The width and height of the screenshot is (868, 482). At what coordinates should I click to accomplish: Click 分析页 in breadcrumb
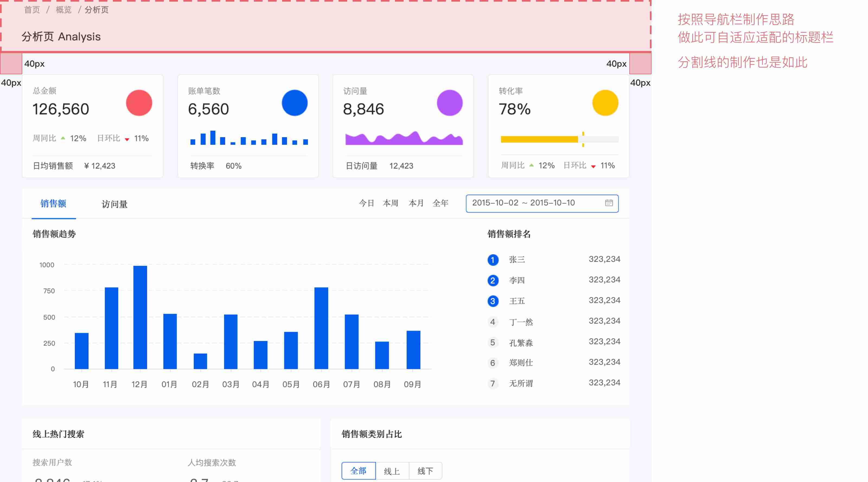(x=97, y=10)
